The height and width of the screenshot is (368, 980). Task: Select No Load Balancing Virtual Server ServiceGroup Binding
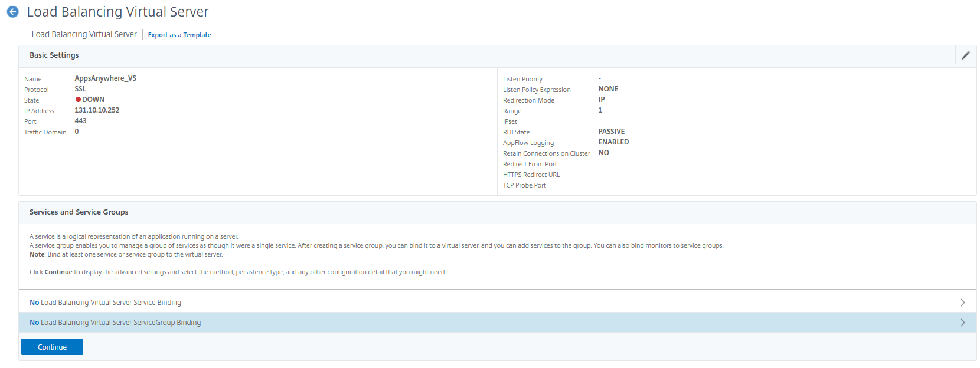(116, 323)
